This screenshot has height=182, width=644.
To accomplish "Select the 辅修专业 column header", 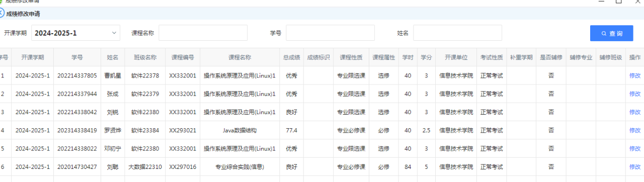I will coord(581,57).
